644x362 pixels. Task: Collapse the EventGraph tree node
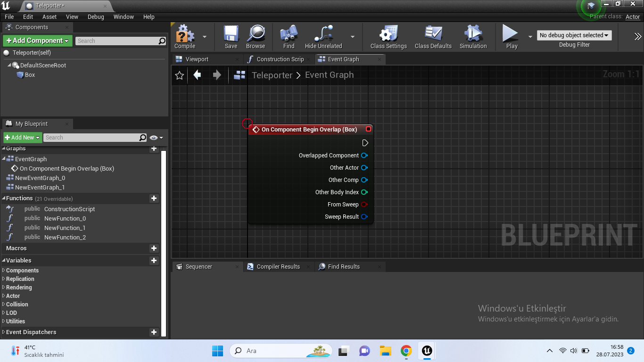tap(4, 159)
